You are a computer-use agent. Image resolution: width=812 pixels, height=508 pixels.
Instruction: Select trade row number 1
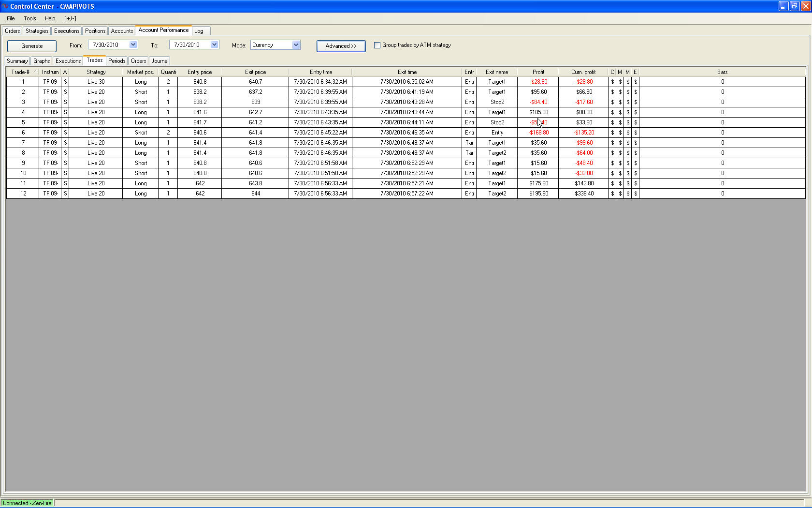tap(406, 82)
